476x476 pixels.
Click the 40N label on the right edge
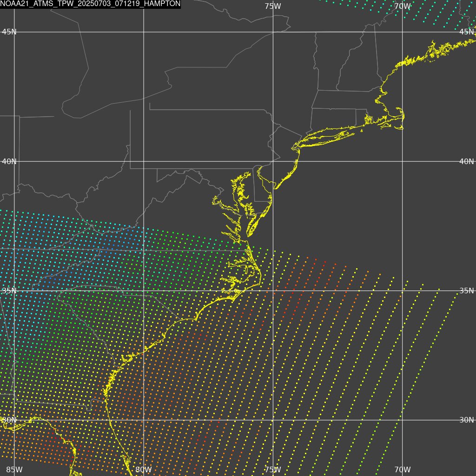pos(467,161)
